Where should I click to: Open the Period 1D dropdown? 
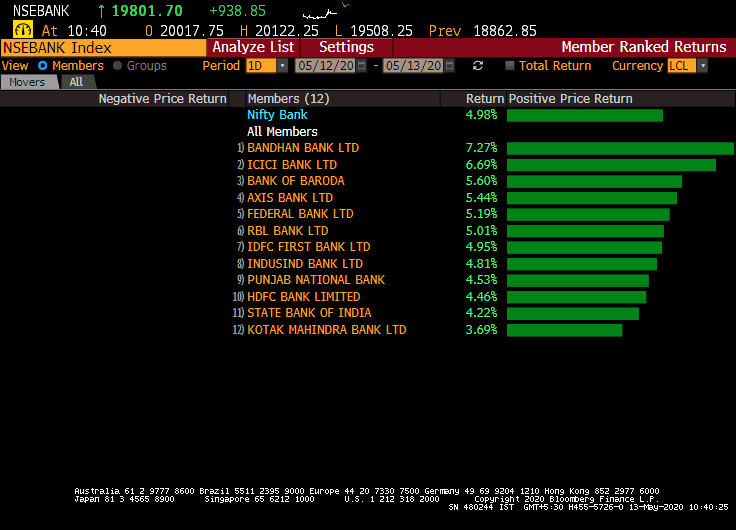(x=282, y=66)
